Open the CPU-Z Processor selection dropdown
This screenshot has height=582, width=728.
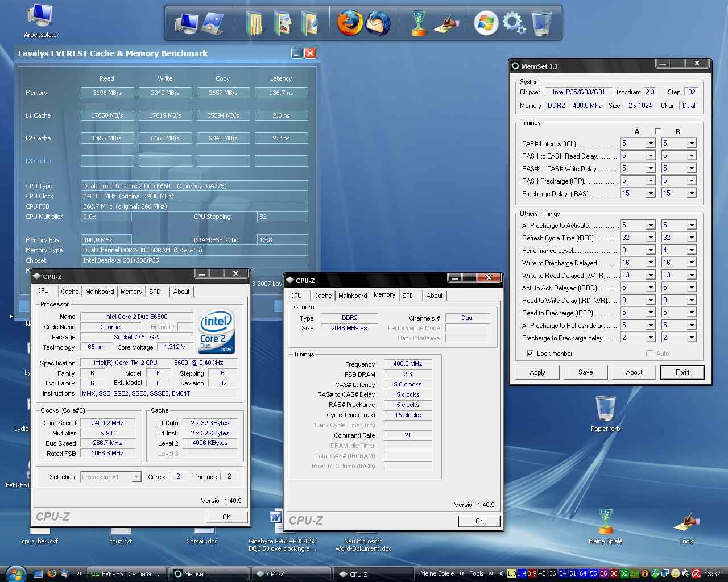point(136,477)
